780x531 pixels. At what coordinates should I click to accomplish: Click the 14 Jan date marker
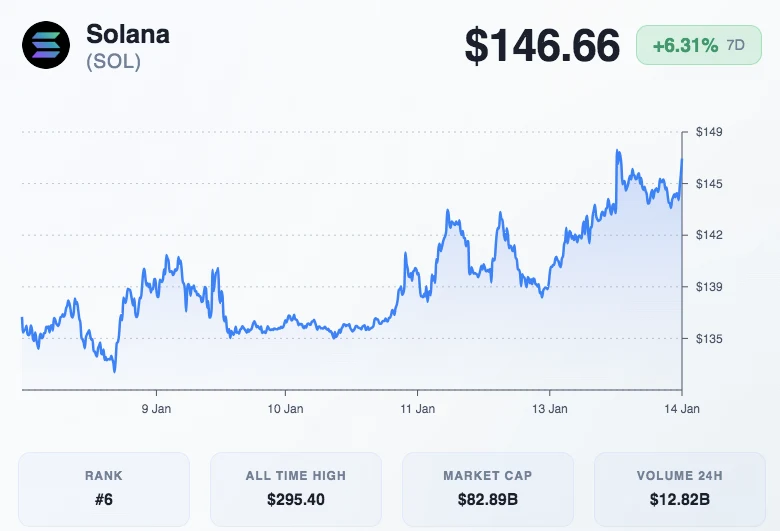[682, 408]
